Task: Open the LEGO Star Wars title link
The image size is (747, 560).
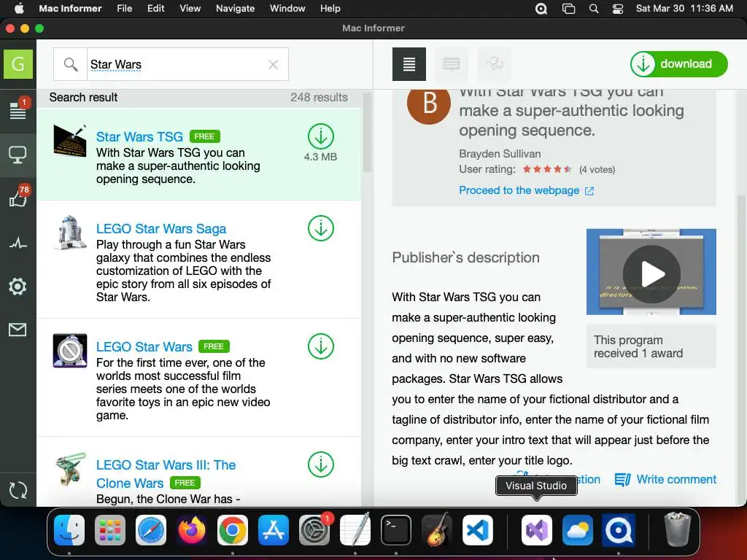Action: coord(144,346)
